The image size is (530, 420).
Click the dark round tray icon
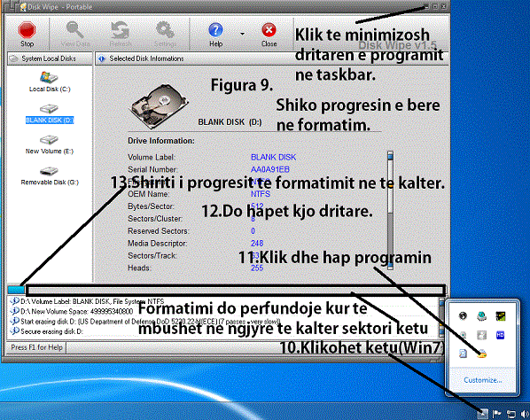[x=463, y=316]
